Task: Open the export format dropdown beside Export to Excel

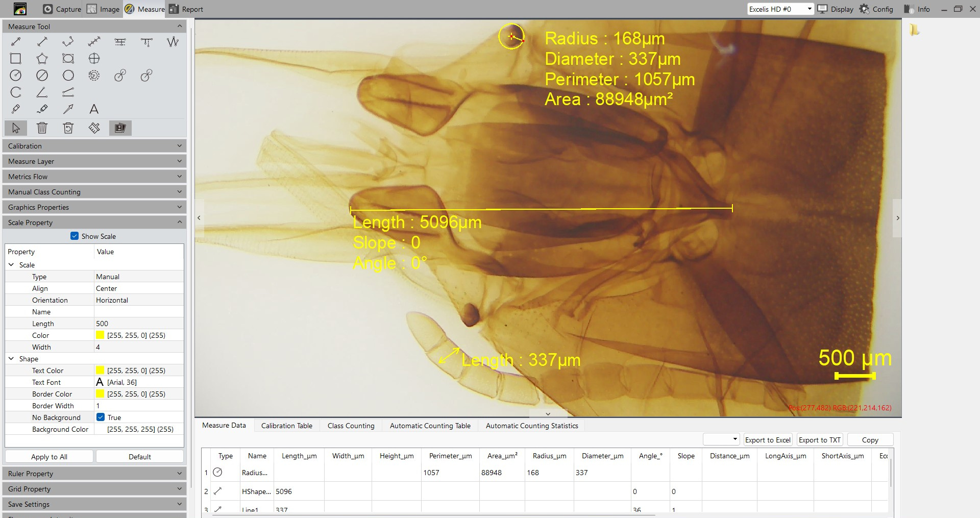Action: coord(722,439)
